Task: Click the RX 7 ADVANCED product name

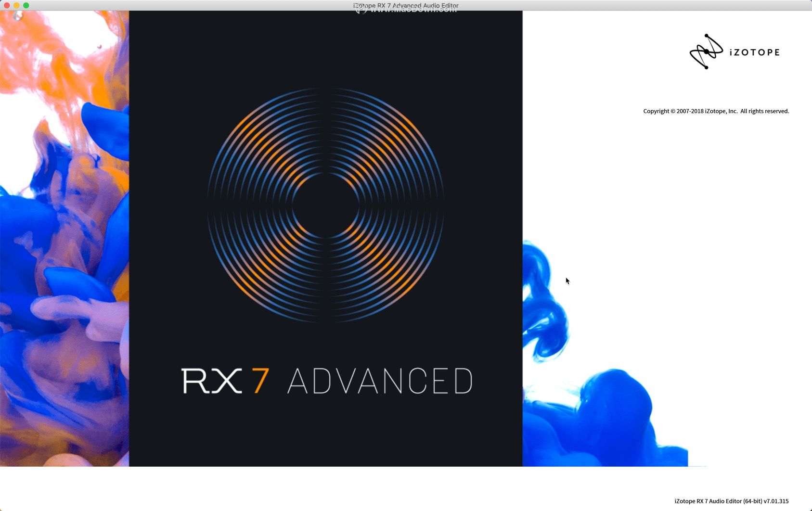Action: click(327, 381)
